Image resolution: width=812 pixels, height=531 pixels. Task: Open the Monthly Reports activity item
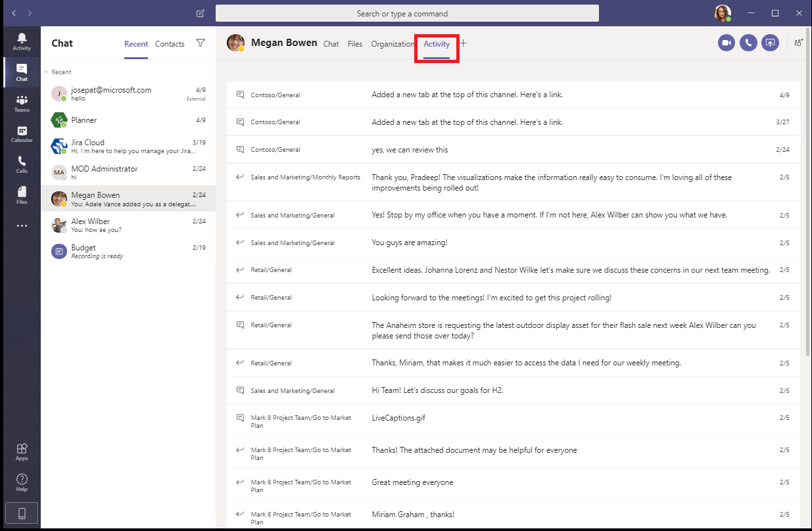click(513, 183)
